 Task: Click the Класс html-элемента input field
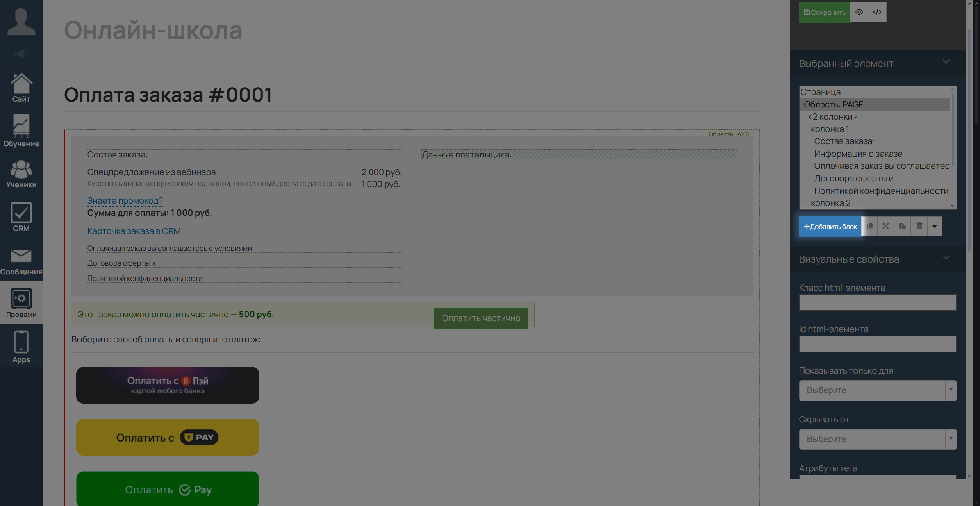point(877,302)
